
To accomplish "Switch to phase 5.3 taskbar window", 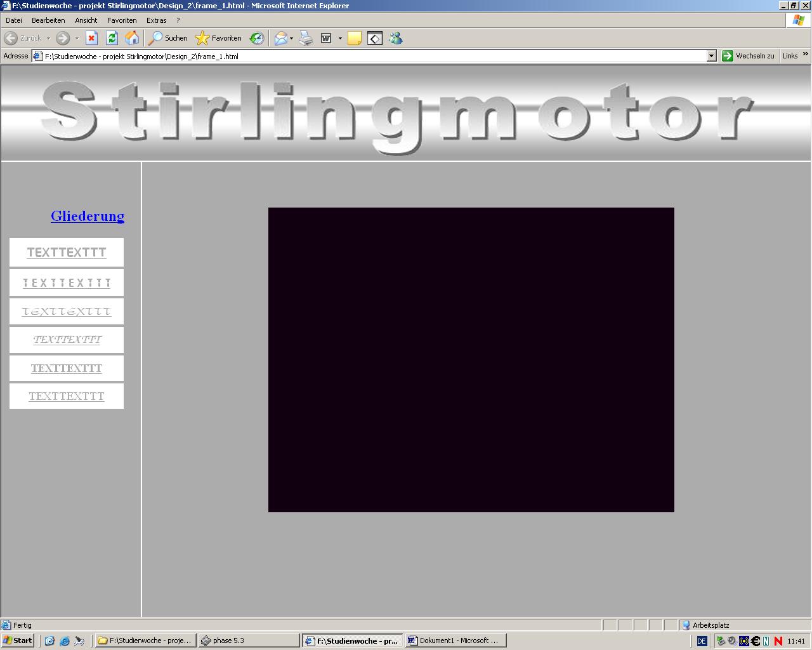I will point(240,640).
